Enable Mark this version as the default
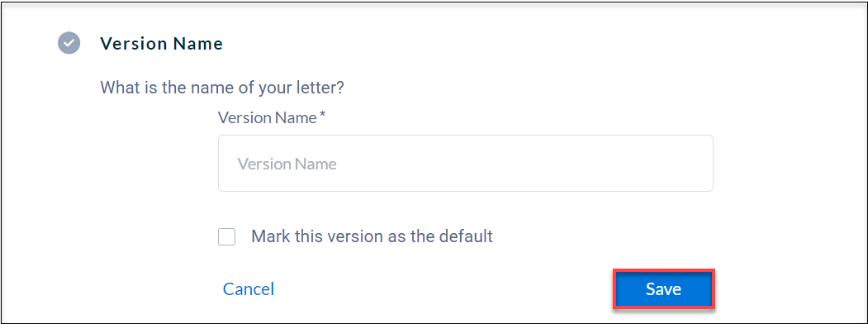The width and height of the screenshot is (868, 324). point(227,237)
